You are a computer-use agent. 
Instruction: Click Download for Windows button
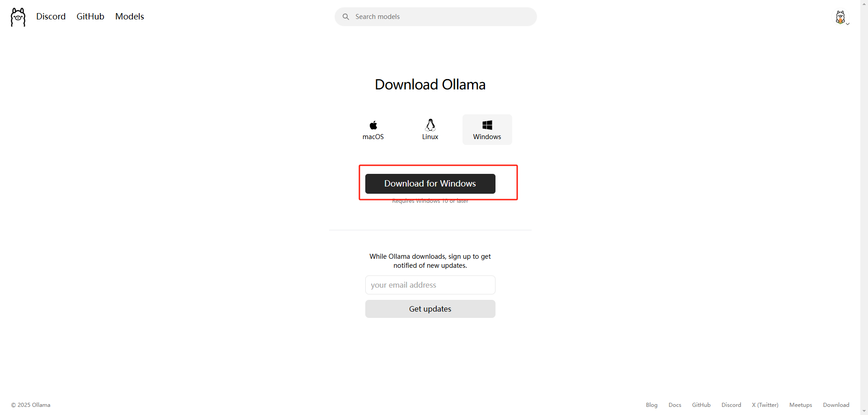coord(430,184)
